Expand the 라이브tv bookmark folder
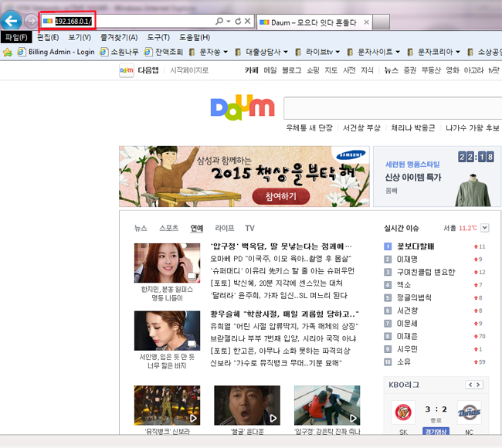 317,52
